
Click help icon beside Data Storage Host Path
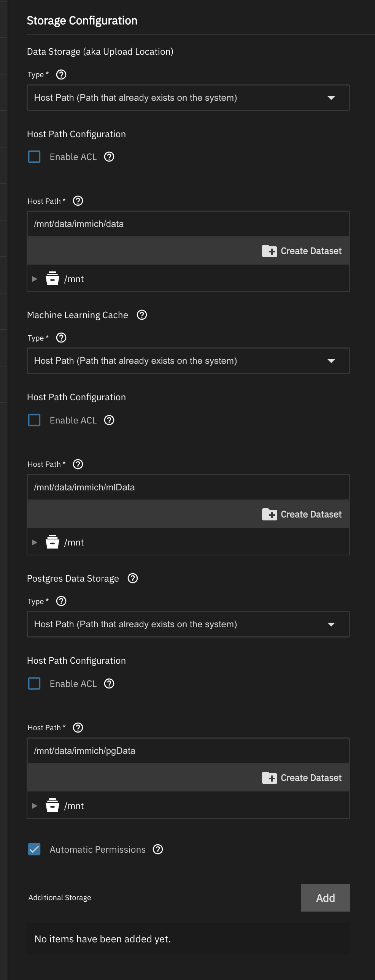pos(78,201)
